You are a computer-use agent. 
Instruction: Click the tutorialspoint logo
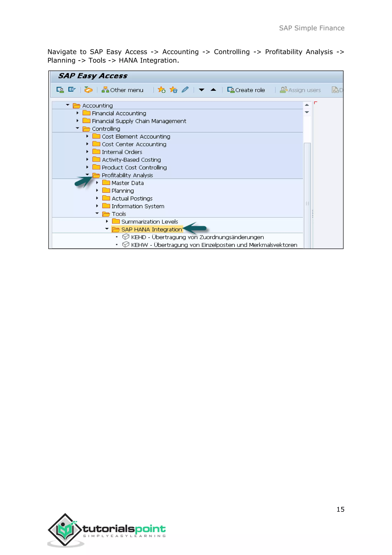[x=107, y=530]
